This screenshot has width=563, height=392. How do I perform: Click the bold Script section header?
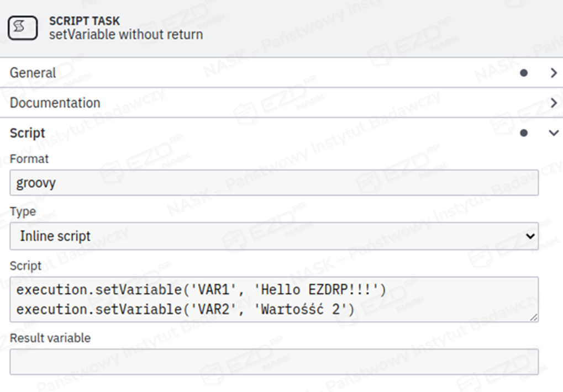[27, 133]
